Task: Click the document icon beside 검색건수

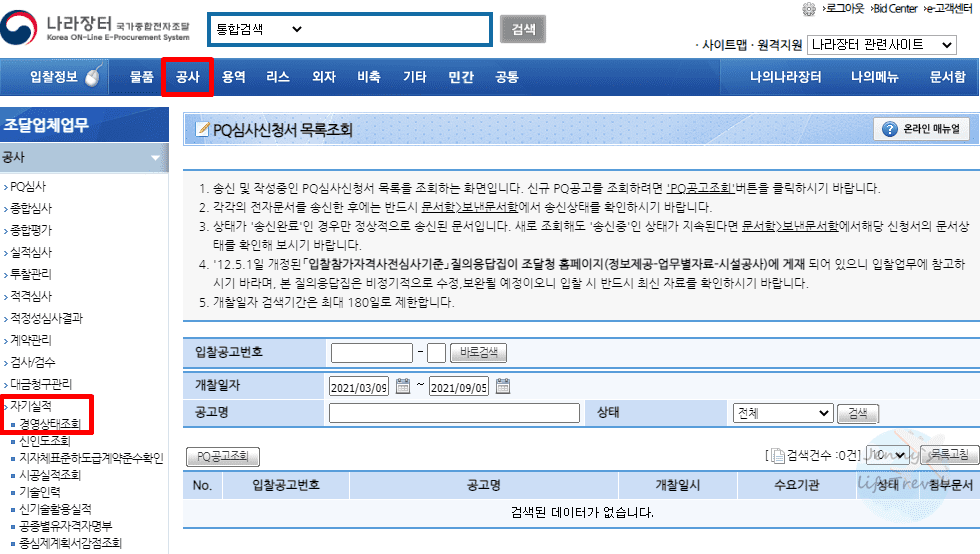Action: 778,455
